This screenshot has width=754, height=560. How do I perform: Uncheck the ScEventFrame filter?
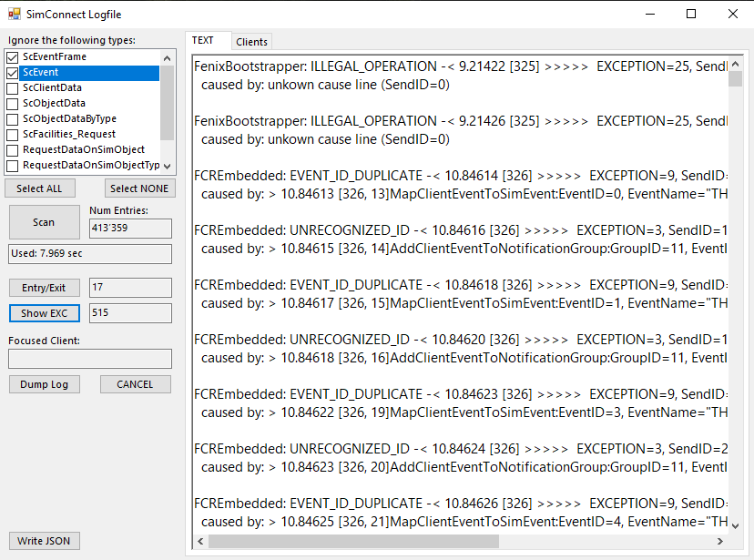pos(12,57)
